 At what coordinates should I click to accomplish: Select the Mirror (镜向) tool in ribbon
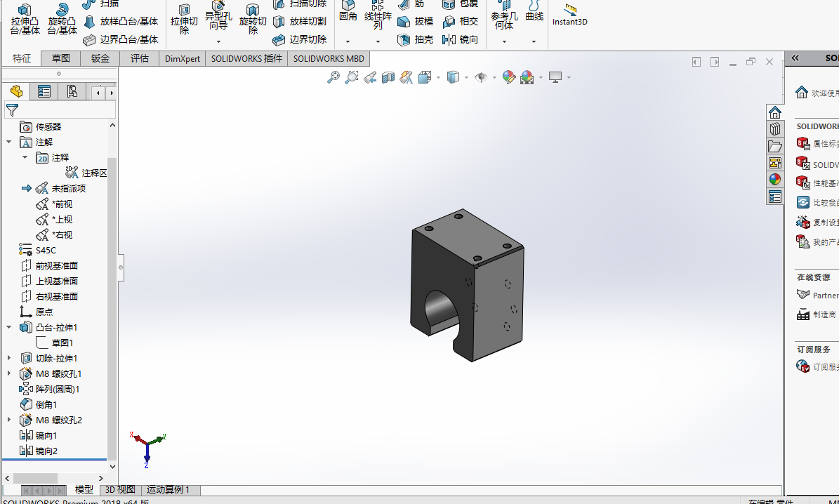pos(460,39)
